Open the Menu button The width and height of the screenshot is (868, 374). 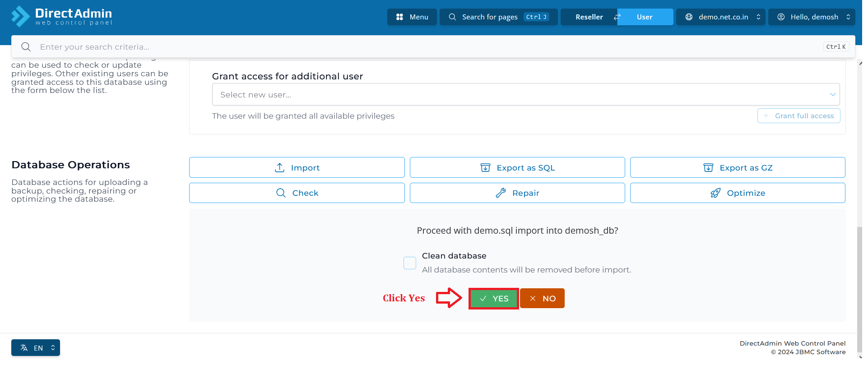pyautogui.click(x=412, y=17)
